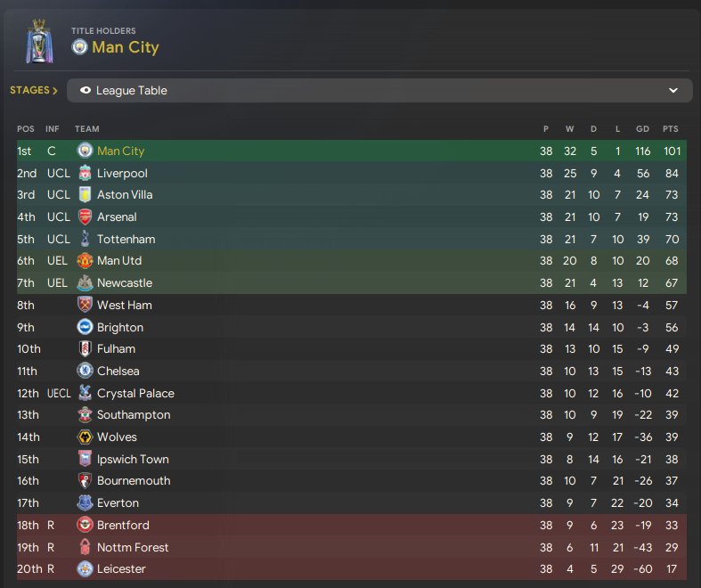This screenshot has height=588, width=701.
Task: Click the Liverpool club crest
Action: [85, 173]
